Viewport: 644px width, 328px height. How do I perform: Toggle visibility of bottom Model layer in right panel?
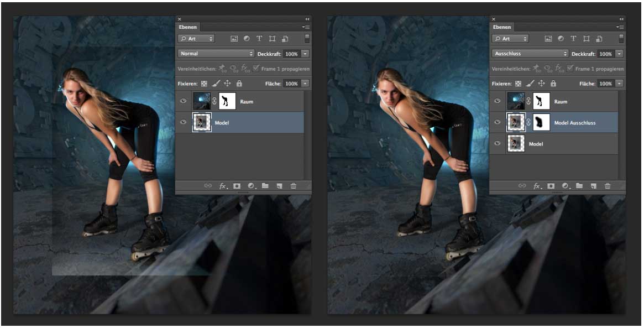(x=498, y=144)
